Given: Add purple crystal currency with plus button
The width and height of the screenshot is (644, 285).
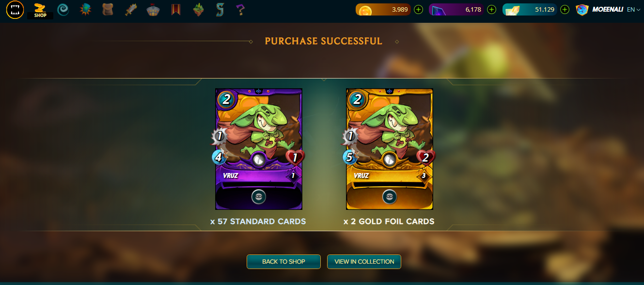Looking at the screenshot, I should pyautogui.click(x=491, y=9).
